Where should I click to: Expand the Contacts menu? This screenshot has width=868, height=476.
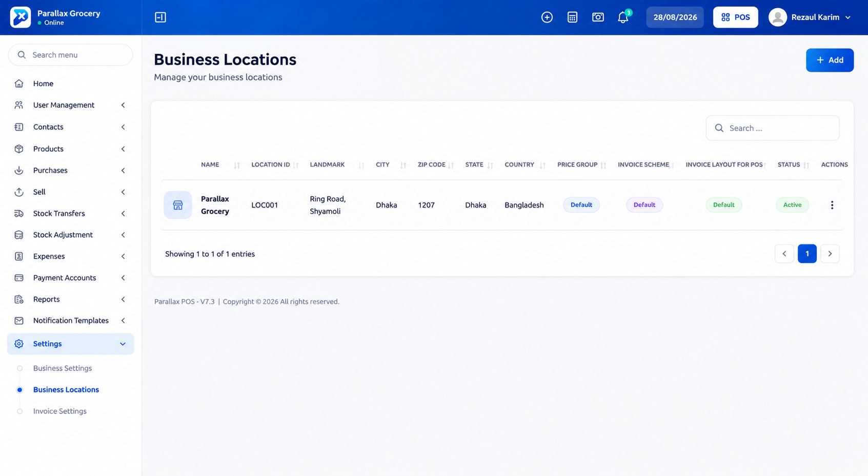coord(71,127)
